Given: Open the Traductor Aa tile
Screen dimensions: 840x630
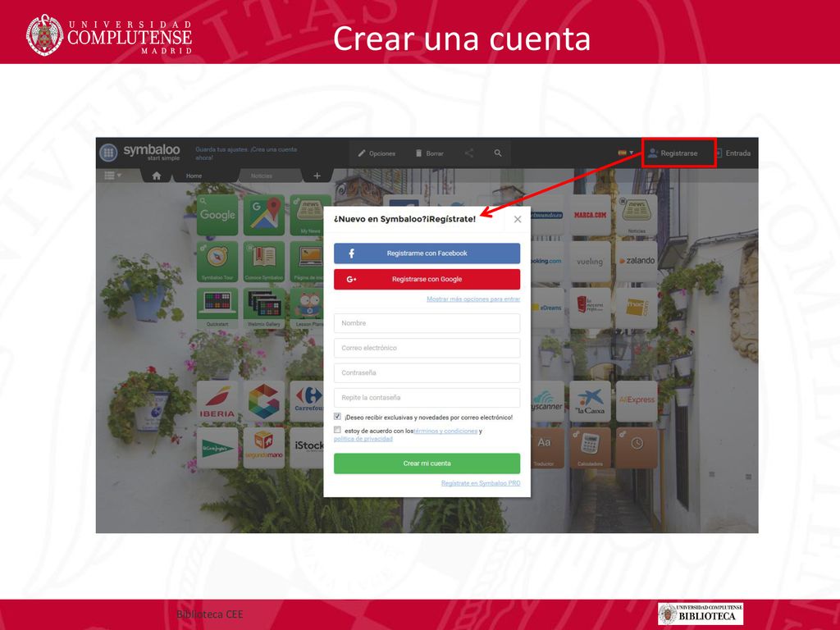Looking at the screenshot, I should (547, 448).
